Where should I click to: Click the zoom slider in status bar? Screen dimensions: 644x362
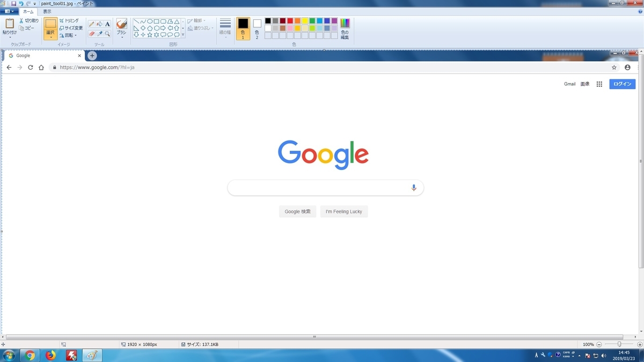(619, 344)
